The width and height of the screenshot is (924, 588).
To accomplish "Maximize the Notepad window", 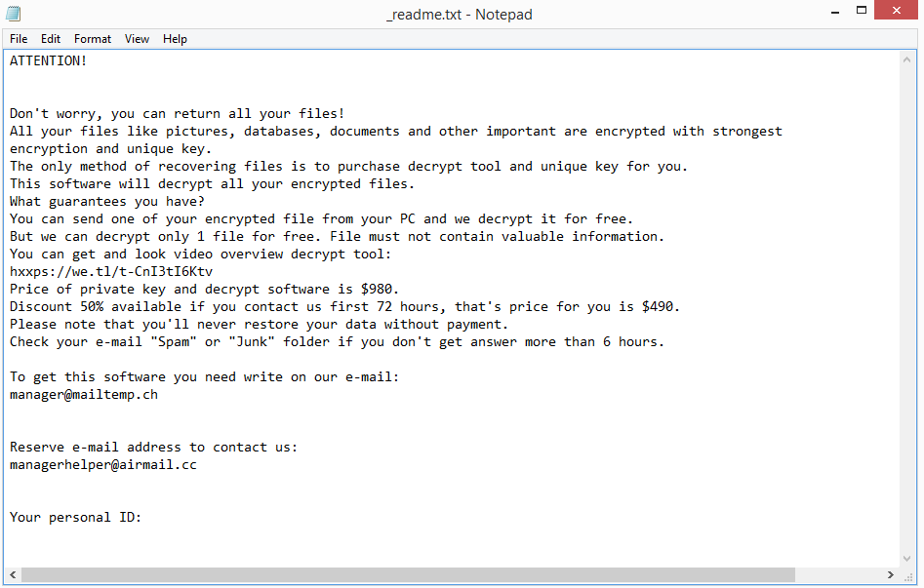I will coord(862,11).
